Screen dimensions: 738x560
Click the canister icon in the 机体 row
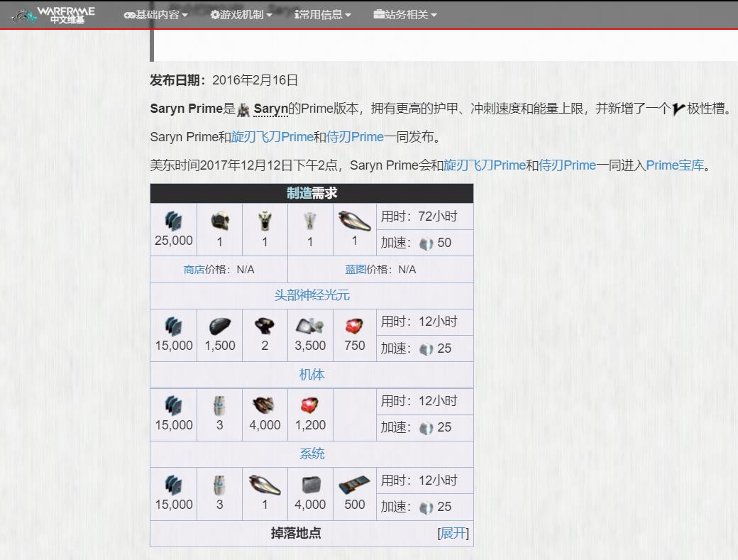[x=219, y=406]
